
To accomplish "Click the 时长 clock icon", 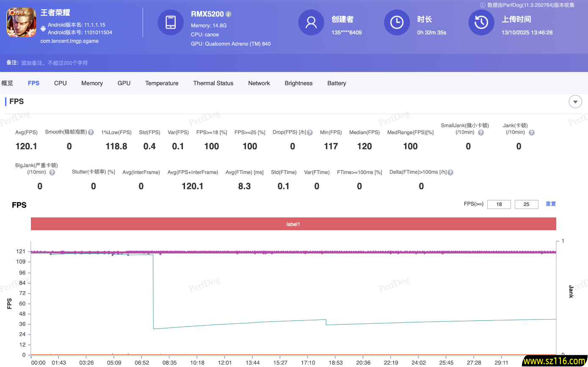I will coord(397,22).
